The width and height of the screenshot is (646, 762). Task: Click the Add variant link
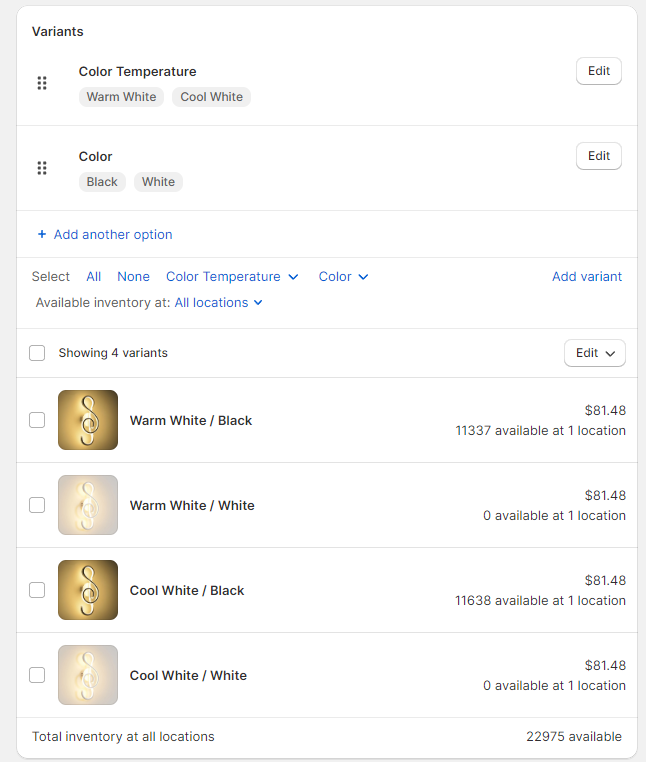coord(587,277)
